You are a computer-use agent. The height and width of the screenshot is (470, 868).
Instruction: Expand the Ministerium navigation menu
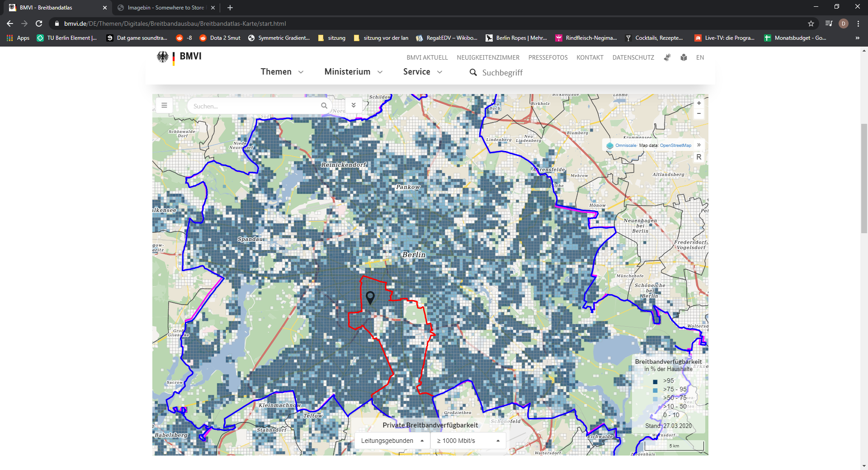[x=354, y=72]
